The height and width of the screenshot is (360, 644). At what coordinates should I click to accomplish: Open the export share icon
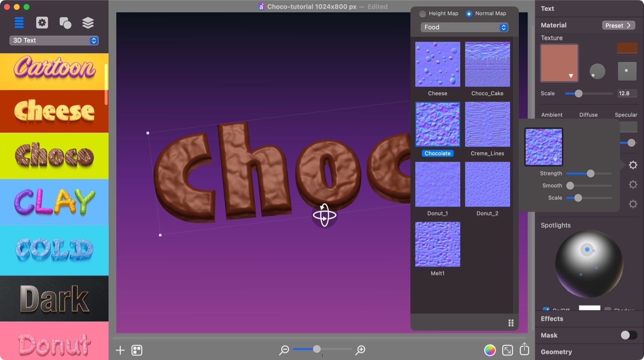(x=524, y=350)
